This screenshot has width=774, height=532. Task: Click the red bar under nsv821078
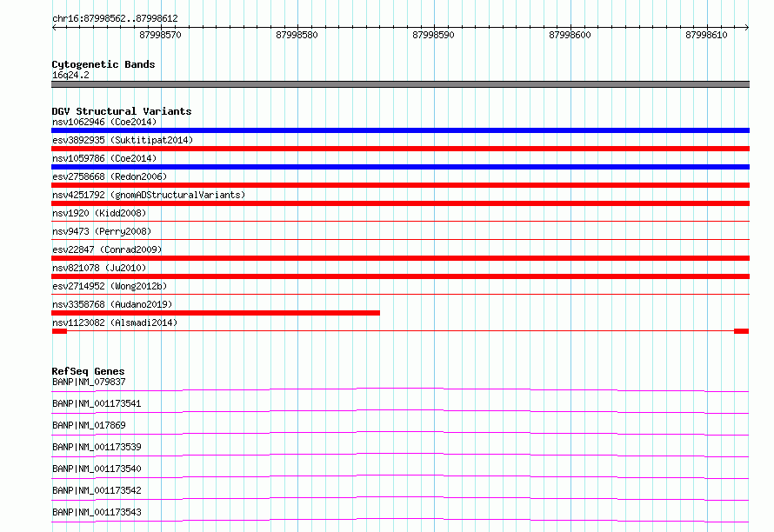point(400,276)
